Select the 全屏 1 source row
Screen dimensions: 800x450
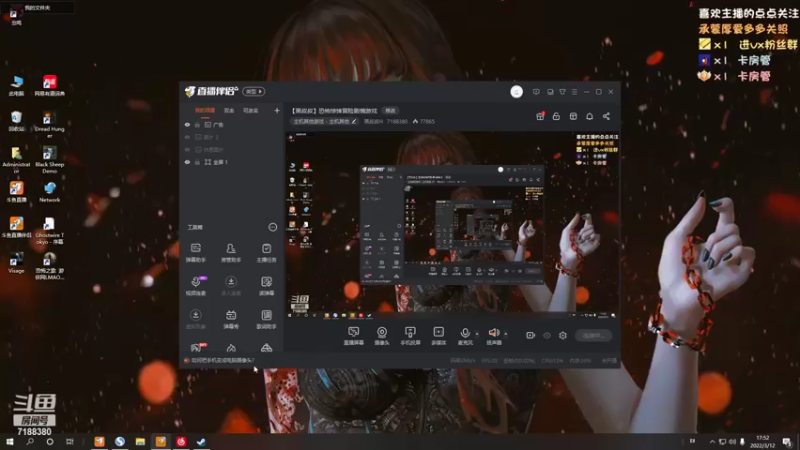pos(232,162)
